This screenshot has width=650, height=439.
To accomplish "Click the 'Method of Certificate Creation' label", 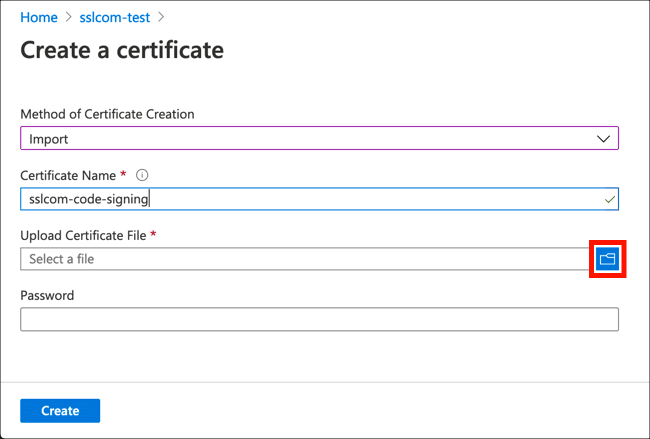I will point(107,114).
